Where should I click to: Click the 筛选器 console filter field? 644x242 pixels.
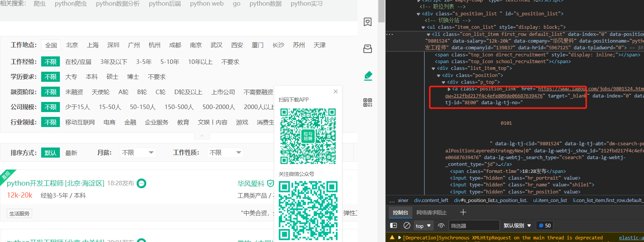[x=474, y=226]
